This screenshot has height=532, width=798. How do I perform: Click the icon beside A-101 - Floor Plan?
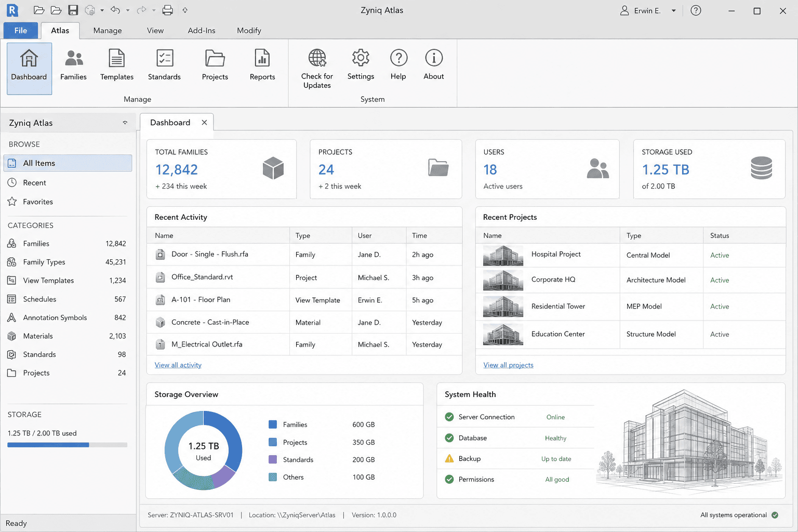point(161,300)
